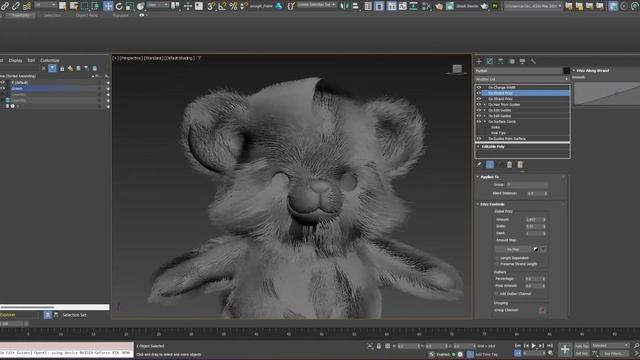640x360 pixels.
Task: Open the Display menu in Scene Explorer
Action: (x=16, y=60)
